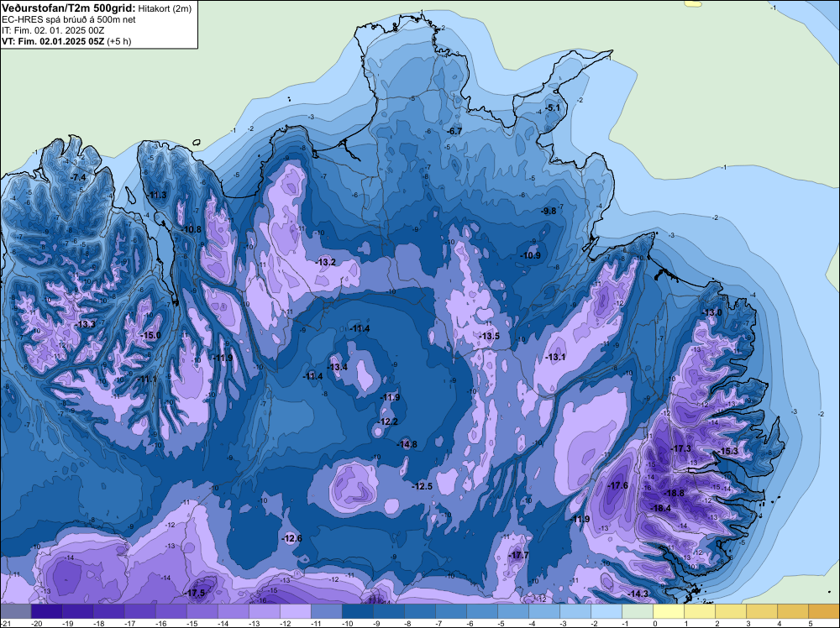Click the -7.4 temperature value on the map
840x628 pixels.
(77, 177)
